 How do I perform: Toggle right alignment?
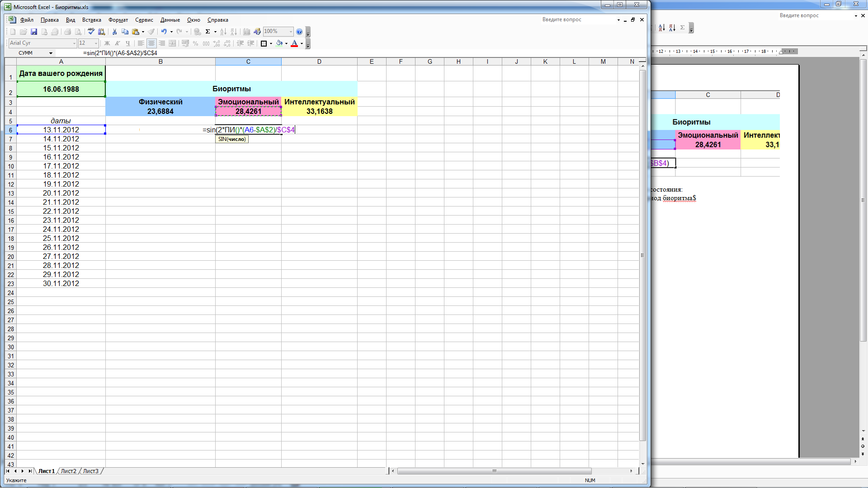(162, 43)
